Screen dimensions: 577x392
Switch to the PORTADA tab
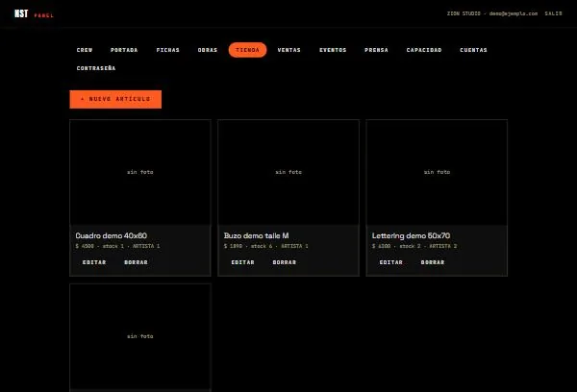pos(124,50)
